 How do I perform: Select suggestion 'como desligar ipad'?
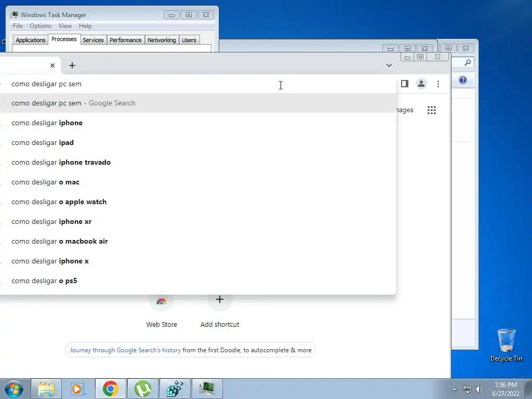198,142
